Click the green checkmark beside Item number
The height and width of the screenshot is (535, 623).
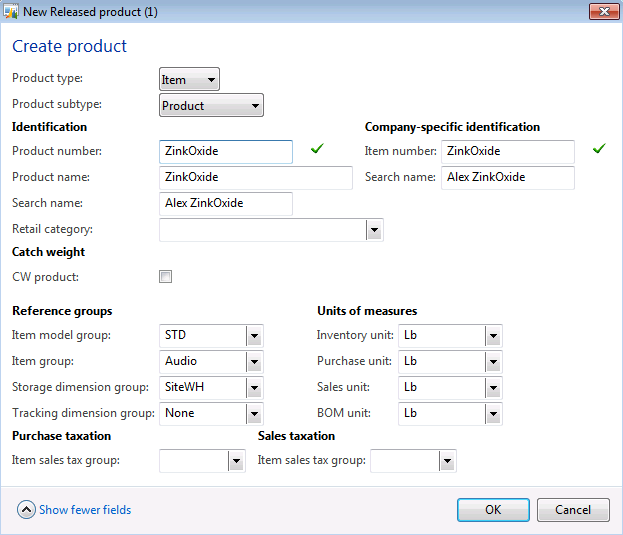point(599,150)
